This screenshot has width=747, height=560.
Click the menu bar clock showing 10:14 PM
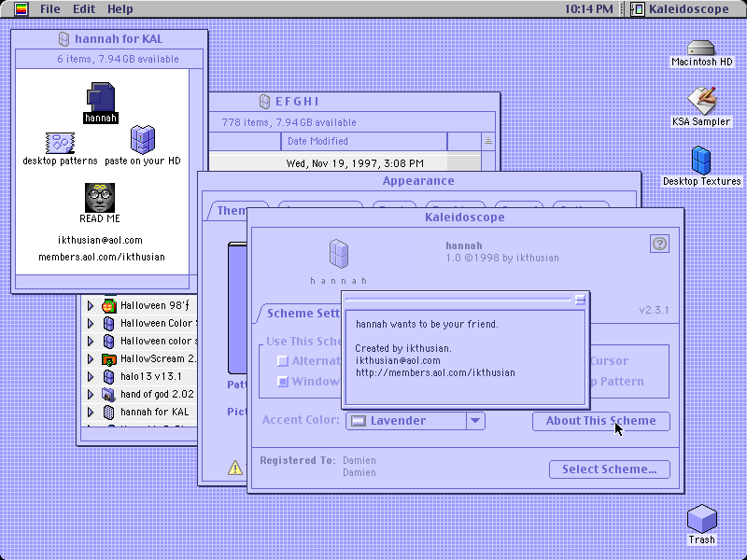click(589, 9)
